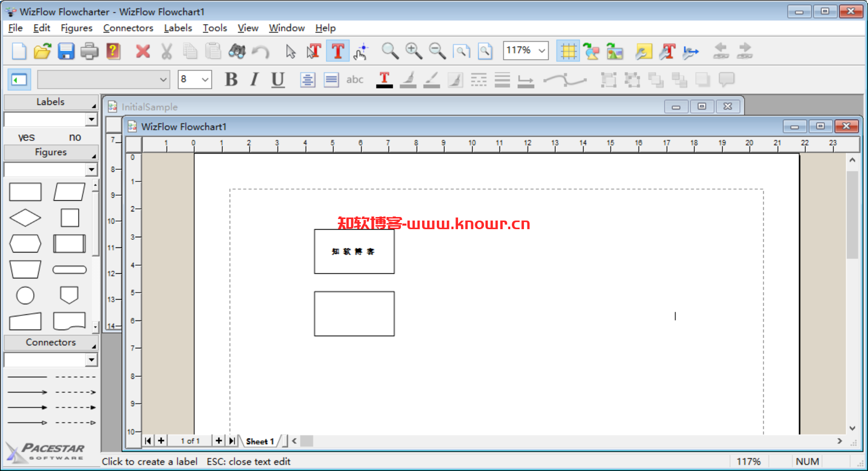This screenshot has width=868, height=471.
Task: Select the parallelogram figure
Action: tap(69, 192)
